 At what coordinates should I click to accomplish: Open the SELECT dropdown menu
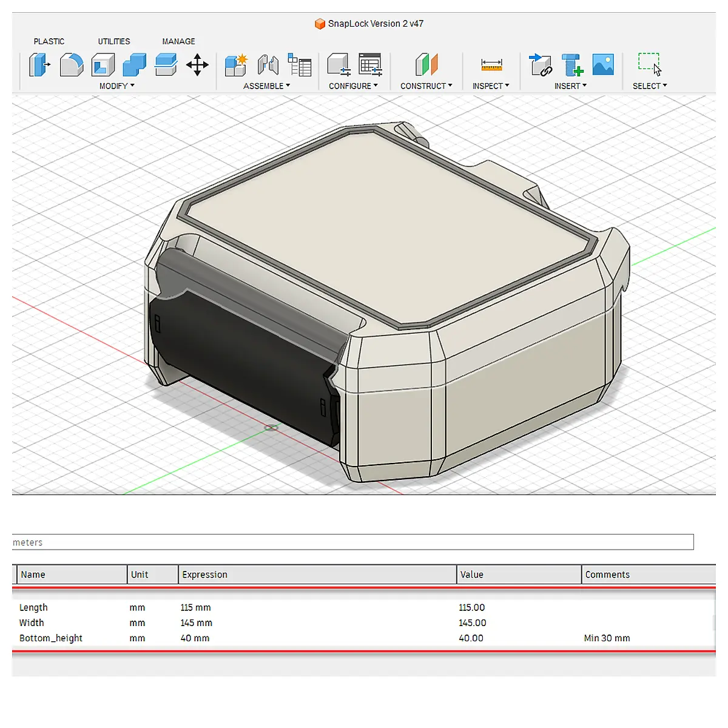(650, 86)
